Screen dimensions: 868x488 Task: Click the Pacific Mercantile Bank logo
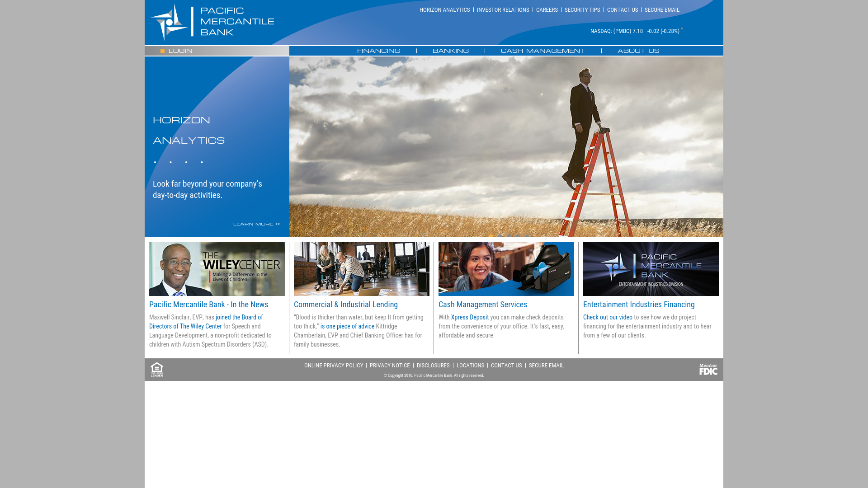(x=212, y=23)
